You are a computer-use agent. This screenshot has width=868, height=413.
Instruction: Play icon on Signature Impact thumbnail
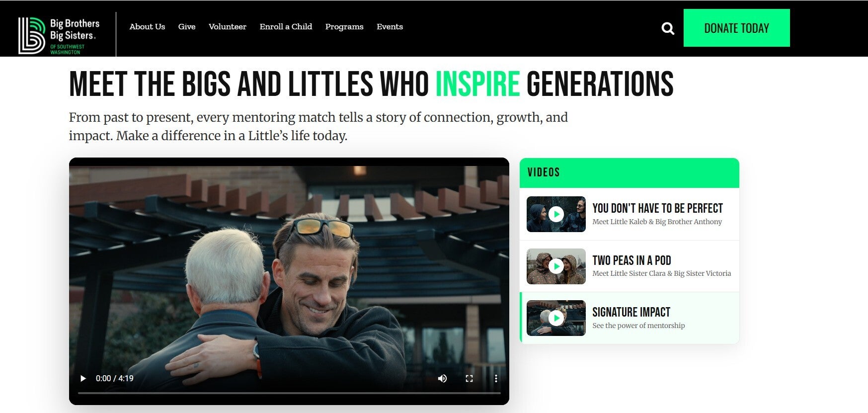(x=556, y=318)
